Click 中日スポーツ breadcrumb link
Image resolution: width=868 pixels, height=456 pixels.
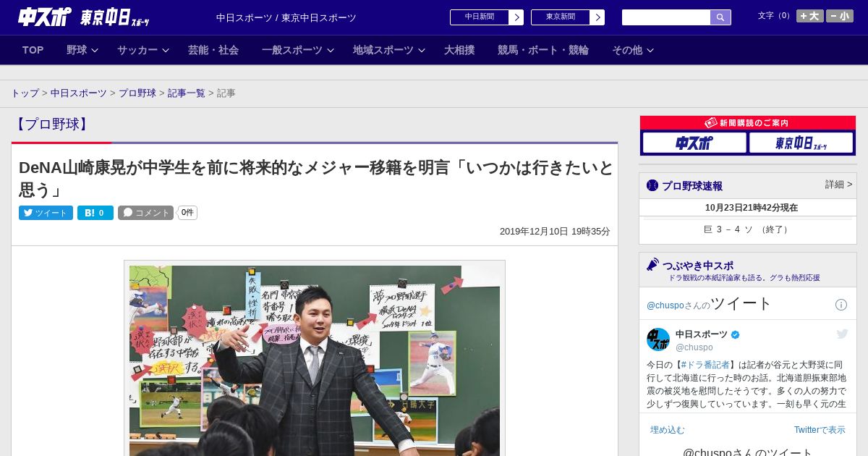[x=78, y=93]
